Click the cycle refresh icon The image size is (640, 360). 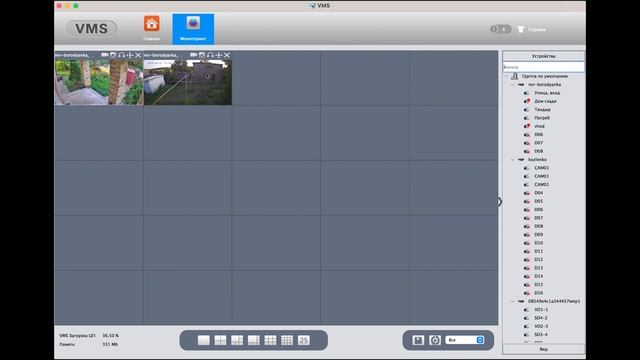(435, 340)
